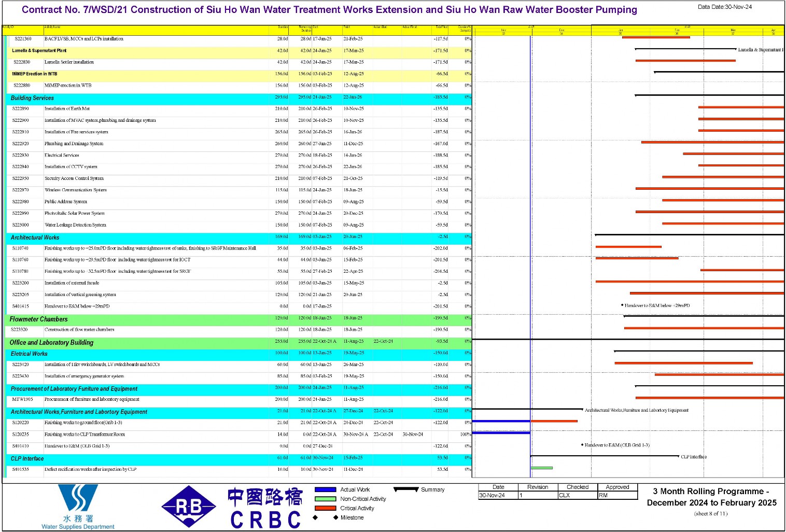Click the 'Water Supplies Department' caption text
The height and width of the screenshot is (532, 786).
(78, 527)
